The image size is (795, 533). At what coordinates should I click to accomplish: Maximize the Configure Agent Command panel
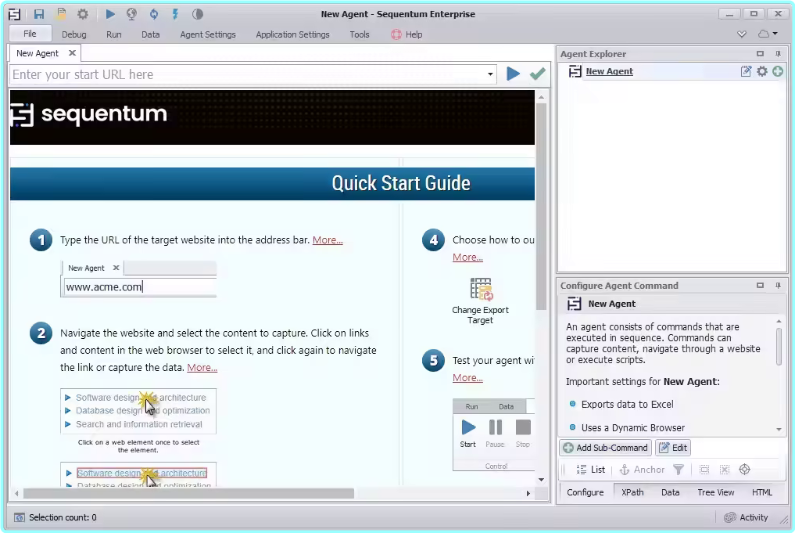point(760,286)
